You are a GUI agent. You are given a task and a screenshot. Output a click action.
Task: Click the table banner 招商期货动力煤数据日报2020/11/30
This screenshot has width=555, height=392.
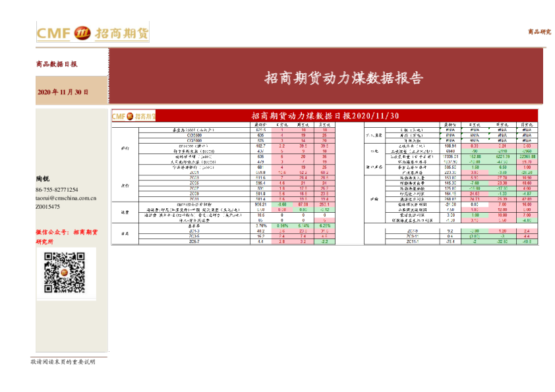pos(325,116)
